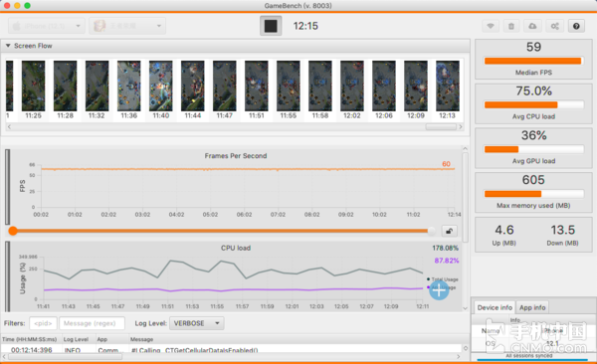Image resolution: width=597 pixels, height=364 pixels.
Task: Open the iPhone device dropdown
Action: [46, 26]
